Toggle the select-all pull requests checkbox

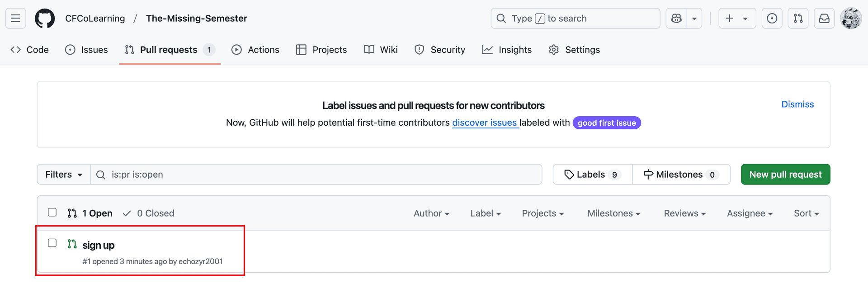(x=52, y=213)
